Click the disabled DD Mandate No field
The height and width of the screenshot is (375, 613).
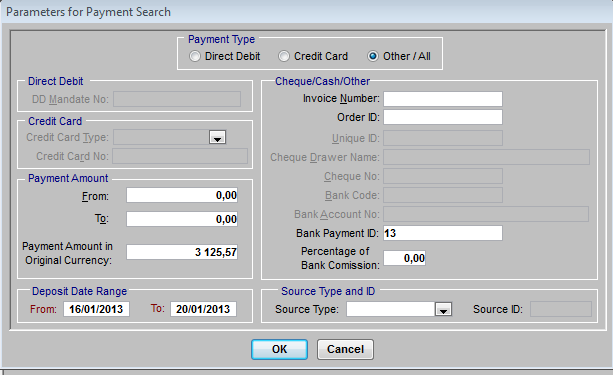[x=177, y=99]
